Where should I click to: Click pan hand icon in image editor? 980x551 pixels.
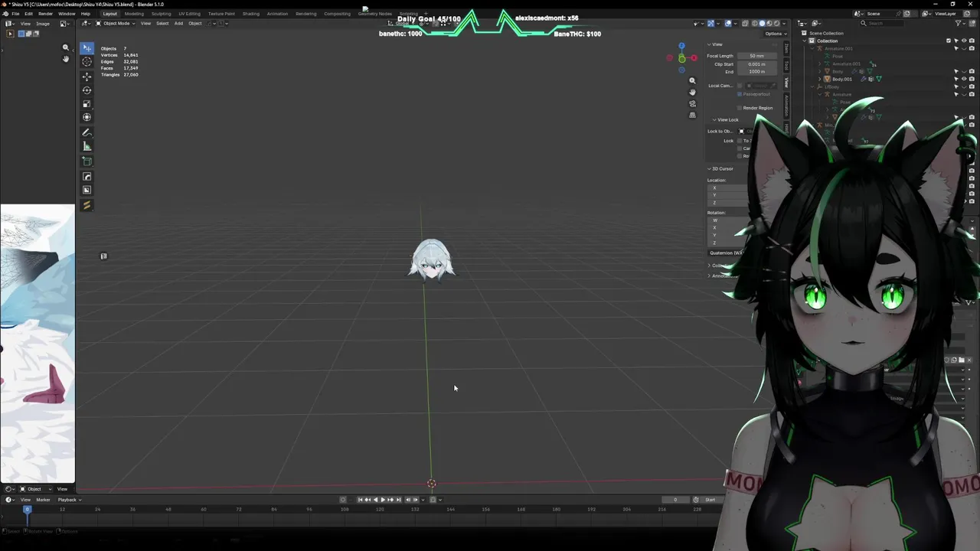click(66, 59)
